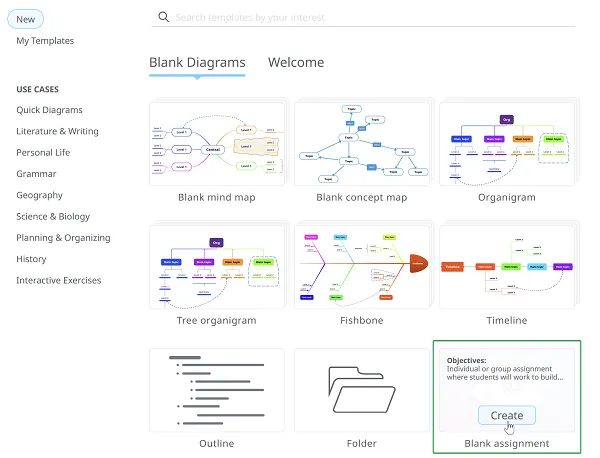This screenshot has width=600, height=458.
Task: Open the Fishbone diagram thumbnail
Action: 361,265
